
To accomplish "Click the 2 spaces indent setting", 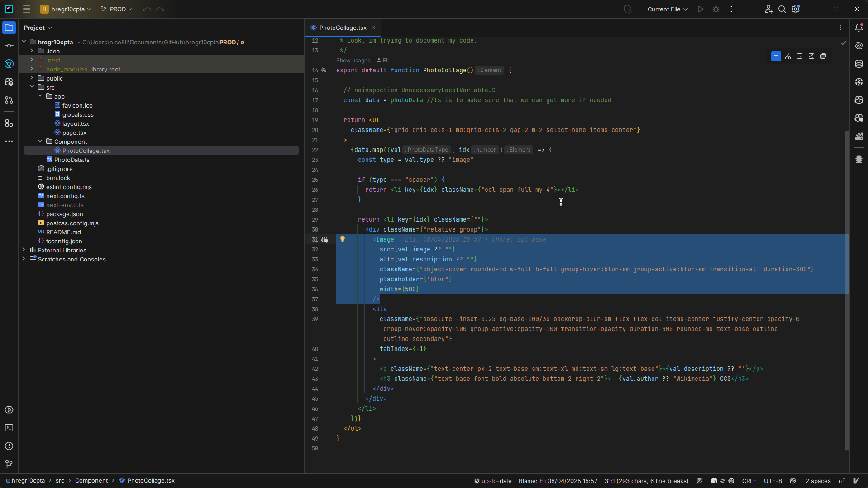I will pos(818,481).
